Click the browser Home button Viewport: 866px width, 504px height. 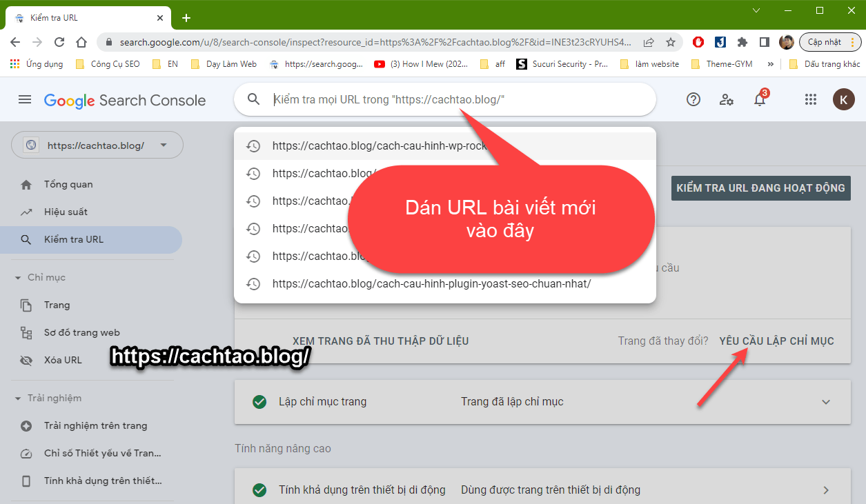[81, 42]
